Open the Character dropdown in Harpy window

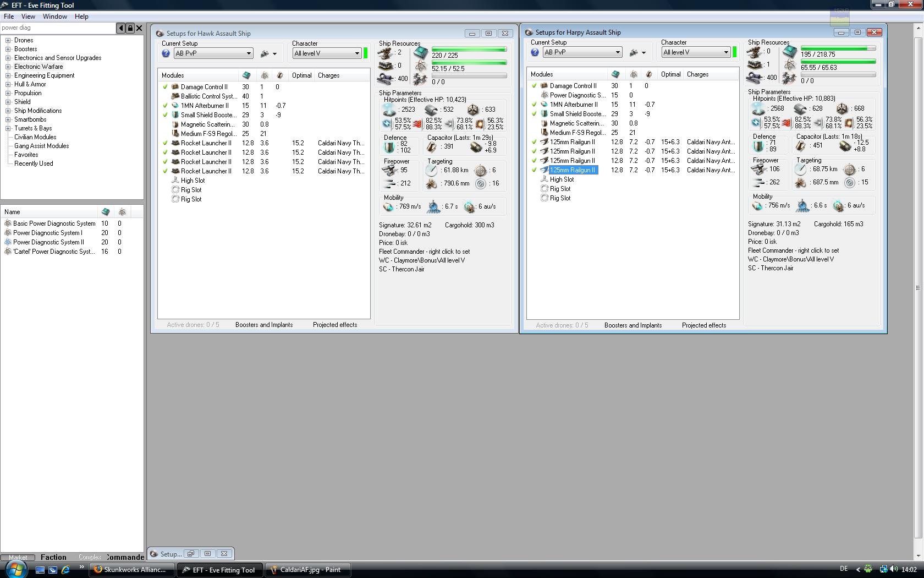tap(696, 52)
